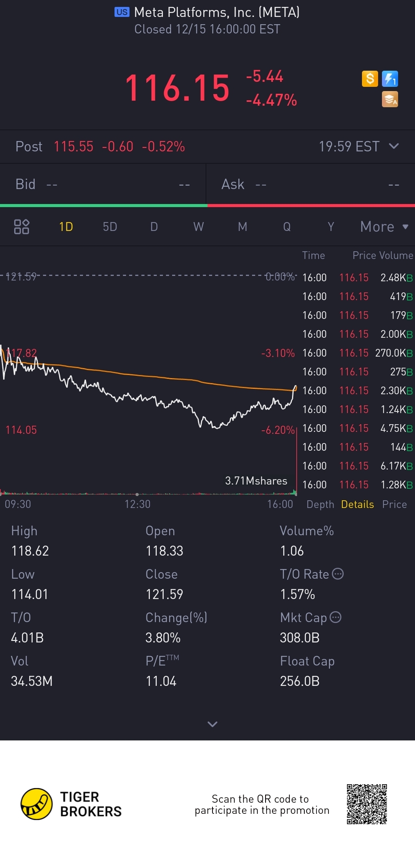The image size is (415, 868).
Task: Select the 2.48K volume trade row
Action: (x=357, y=277)
